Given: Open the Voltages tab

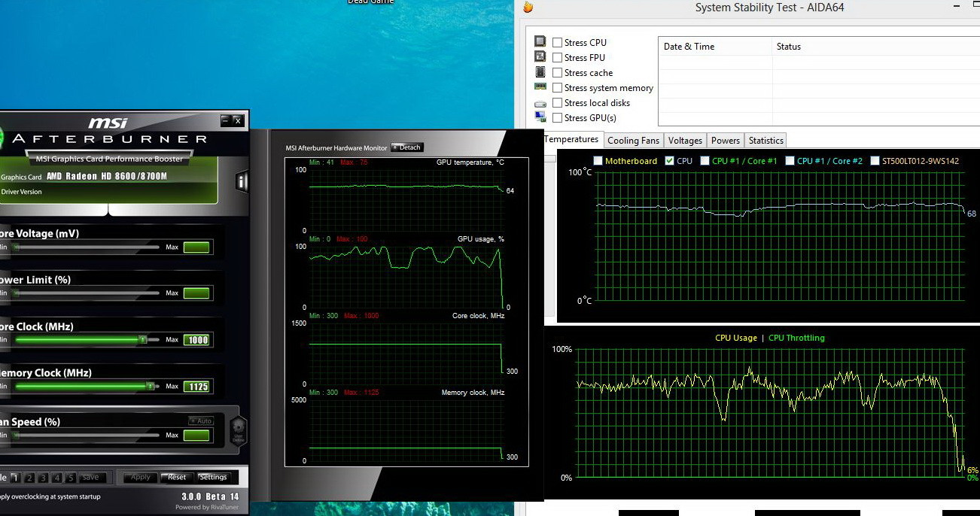Looking at the screenshot, I should [x=685, y=141].
